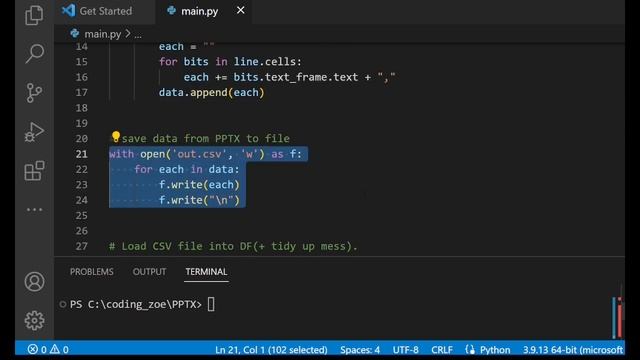Image resolution: width=640 pixels, height=360 pixels.
Task: Open the Accounts menu icon
Action: (x=34, y=282)
